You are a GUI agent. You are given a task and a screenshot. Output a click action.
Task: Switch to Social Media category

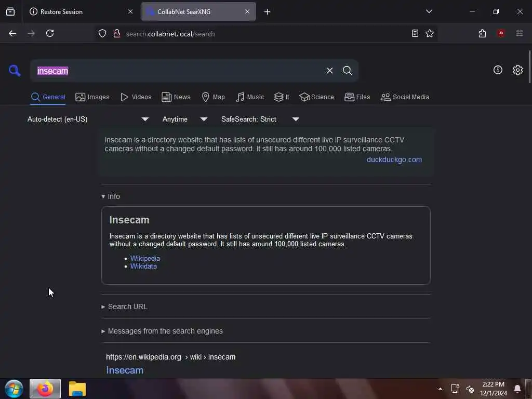pyautogui.click(x=405, y=97)
